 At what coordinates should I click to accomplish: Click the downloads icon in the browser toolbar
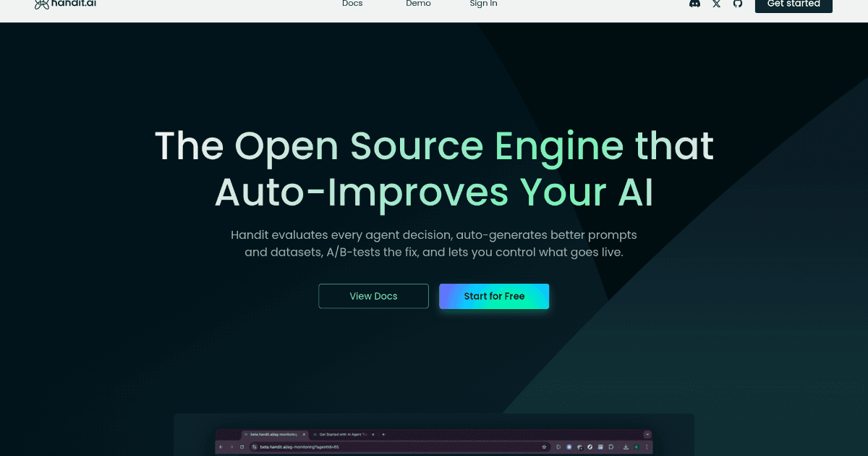pos(624,447)
